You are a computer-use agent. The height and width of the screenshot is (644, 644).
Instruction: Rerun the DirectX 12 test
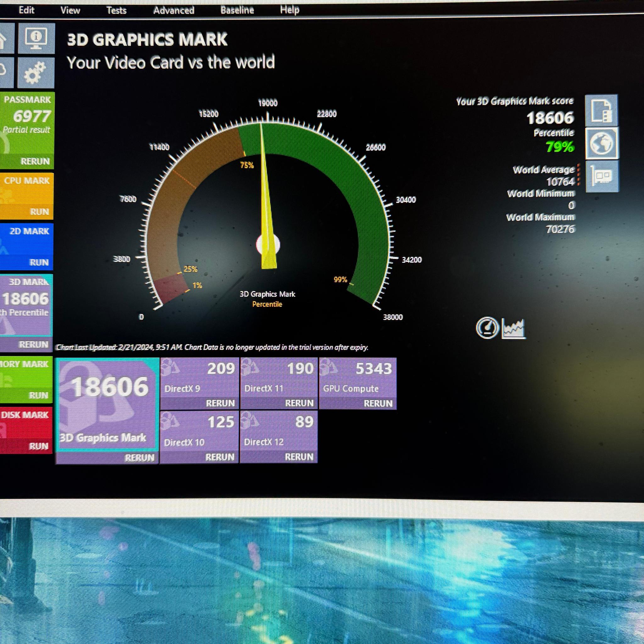299,457
